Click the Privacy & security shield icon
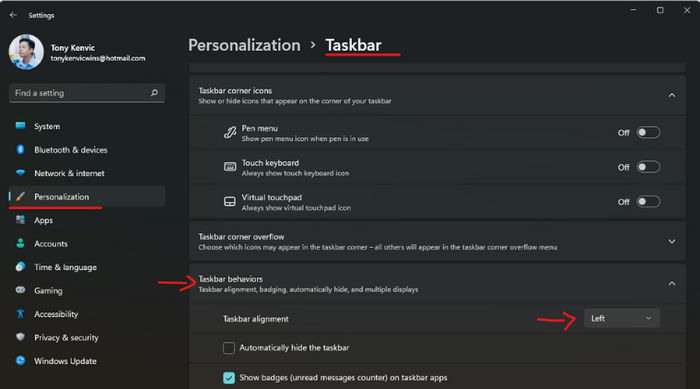Viewport: 700px width, 389px height. (20, 337)
